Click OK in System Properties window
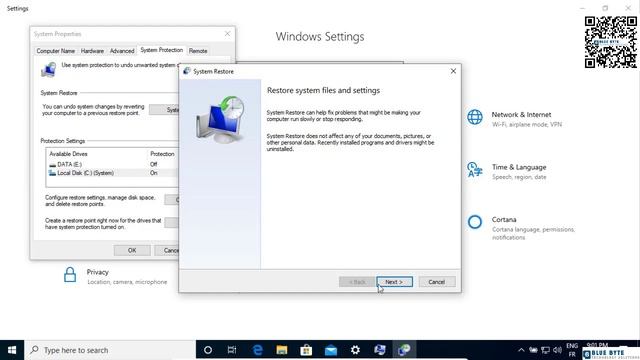Viewport: 640px width, 360px height. point(132,250)
